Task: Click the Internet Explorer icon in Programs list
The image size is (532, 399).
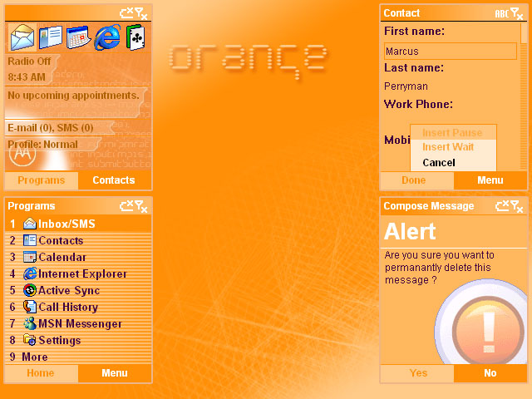Action: 30,273
